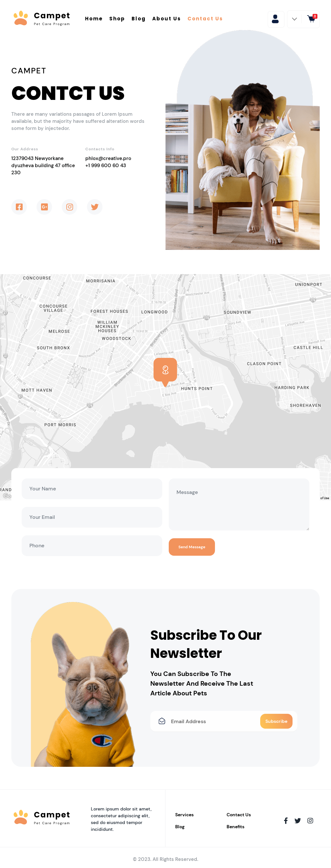The width and height of the screenshot is (331, 868).
Task: Open the Instagram icon under contact info
Action: [x=69, y=207]
